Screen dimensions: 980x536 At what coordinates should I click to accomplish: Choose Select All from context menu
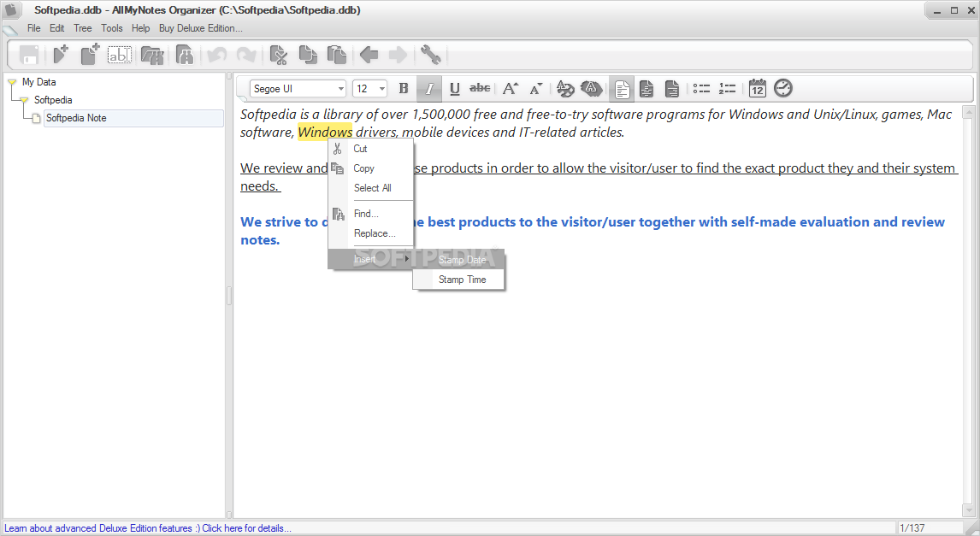tap(370, 187)
